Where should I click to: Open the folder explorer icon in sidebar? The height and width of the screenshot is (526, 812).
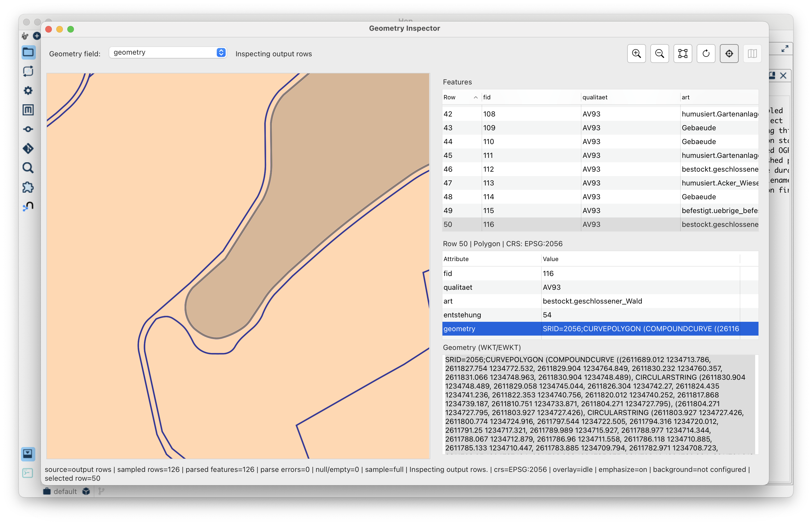click(28, 52)
